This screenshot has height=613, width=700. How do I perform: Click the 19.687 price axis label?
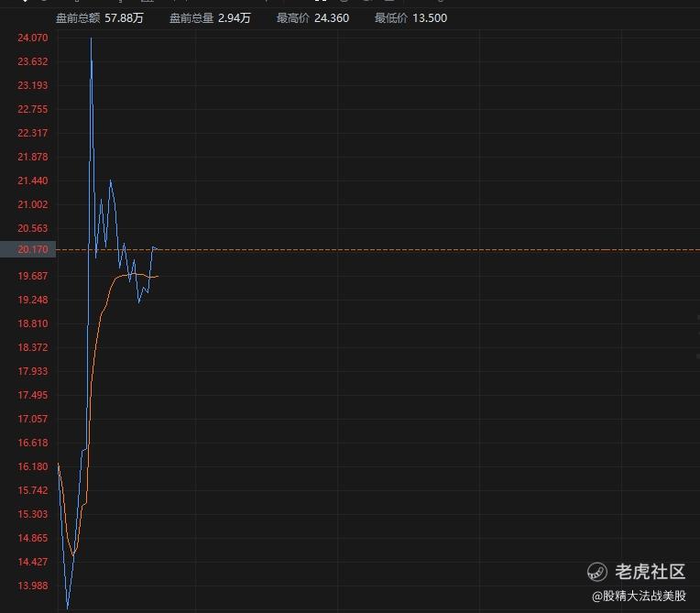point(33,276)
